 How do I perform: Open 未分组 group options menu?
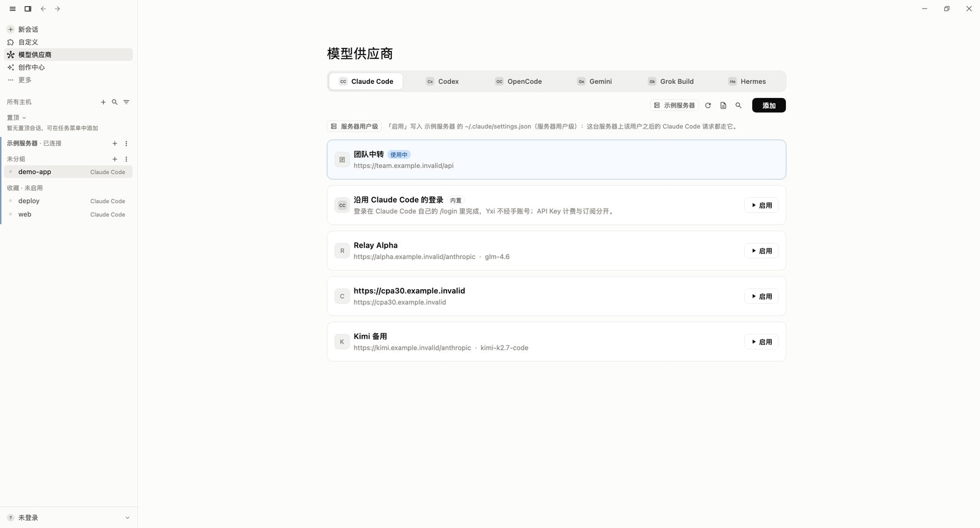click(x=126, y=159)
